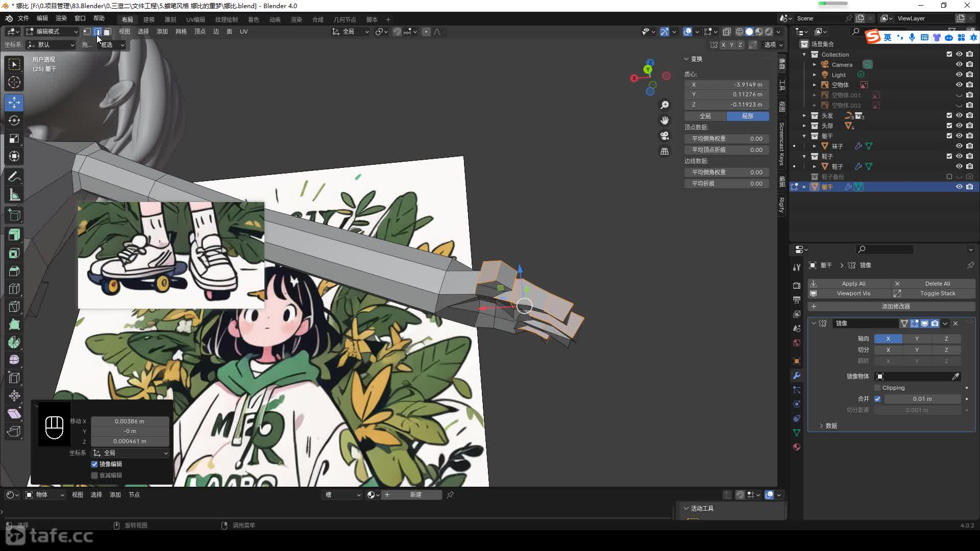Toggle Camera visibility eye in outliner
The height and width of the screenshot is (551, 980).
pyautogui.click(x=959, y=65)
